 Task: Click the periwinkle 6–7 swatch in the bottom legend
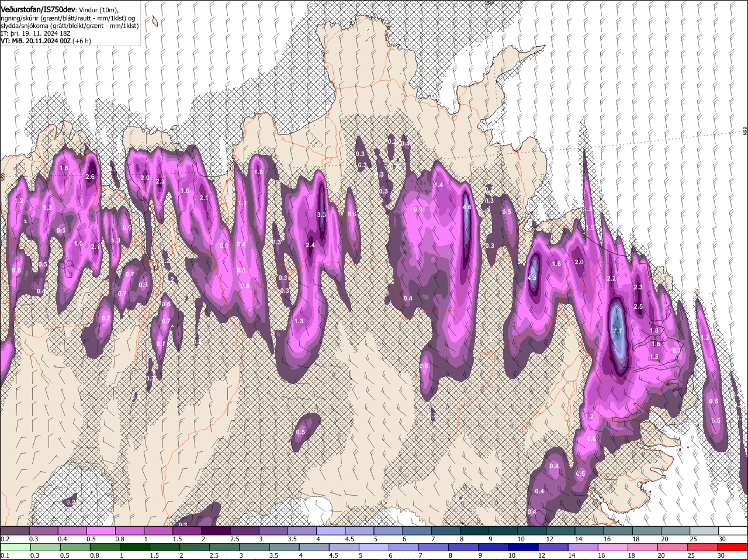[x=404, y=547]
